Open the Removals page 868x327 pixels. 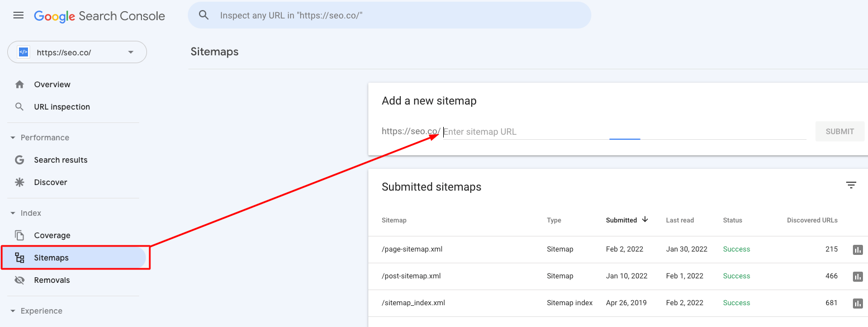tap(52, 280)
